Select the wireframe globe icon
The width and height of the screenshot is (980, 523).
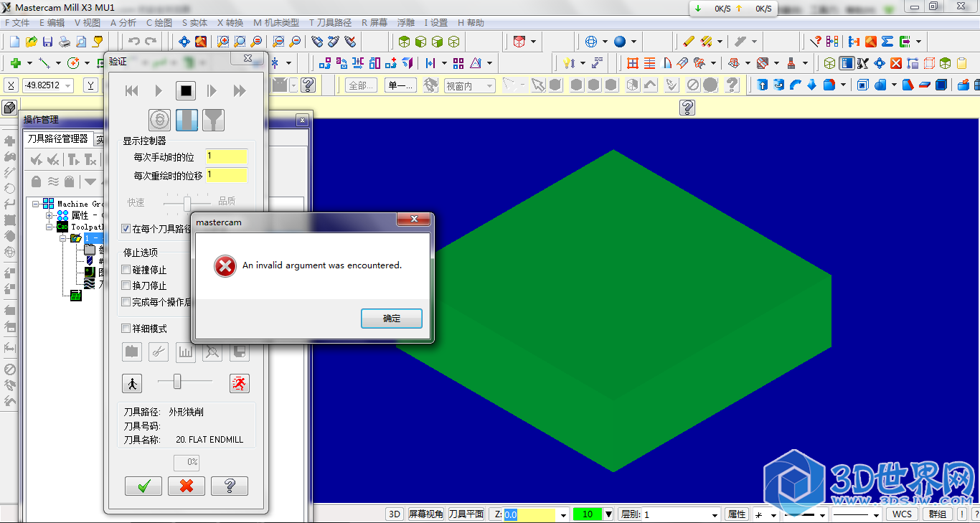point(591,42)
